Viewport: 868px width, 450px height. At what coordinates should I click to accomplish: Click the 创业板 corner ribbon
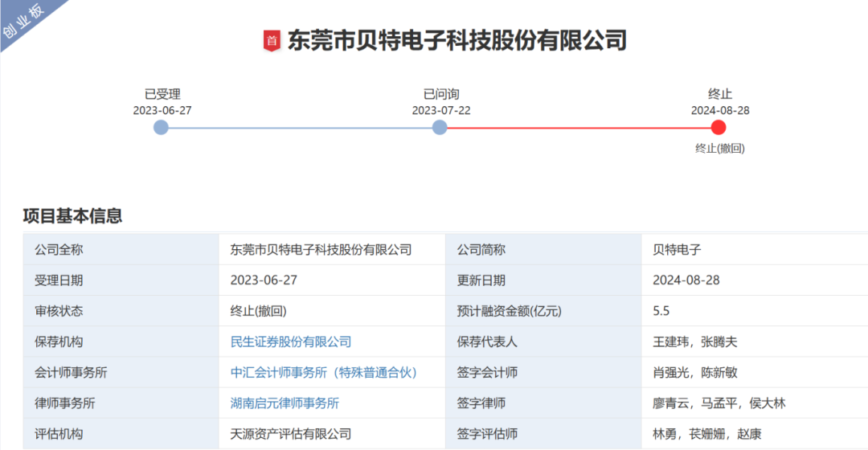tap(24, 21)
